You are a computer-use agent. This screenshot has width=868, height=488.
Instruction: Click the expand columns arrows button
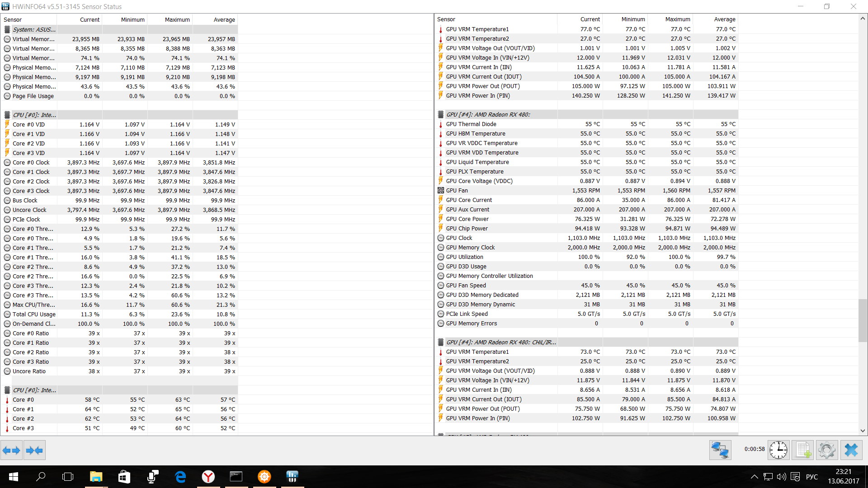click(x=11, y=450)
